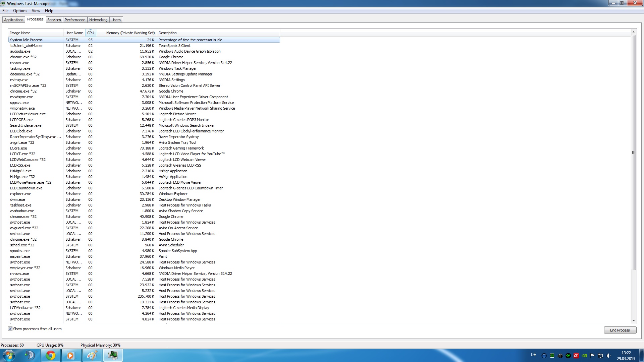The image size is (644, 362).
Task: Click the Action Center flag icon
Action: pos(592,356)
